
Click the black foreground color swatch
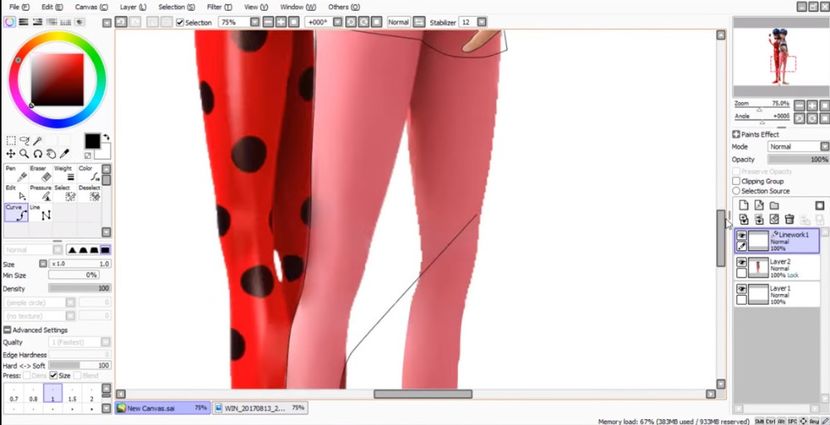click(x=92, y=141)
